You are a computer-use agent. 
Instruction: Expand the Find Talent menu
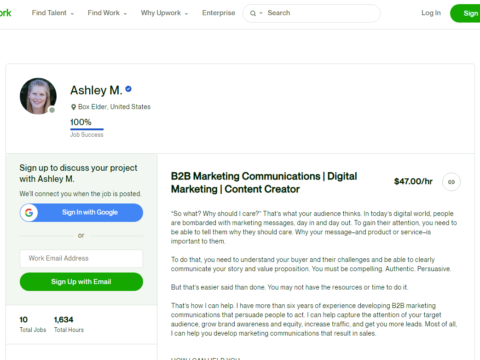click(53, 13)
